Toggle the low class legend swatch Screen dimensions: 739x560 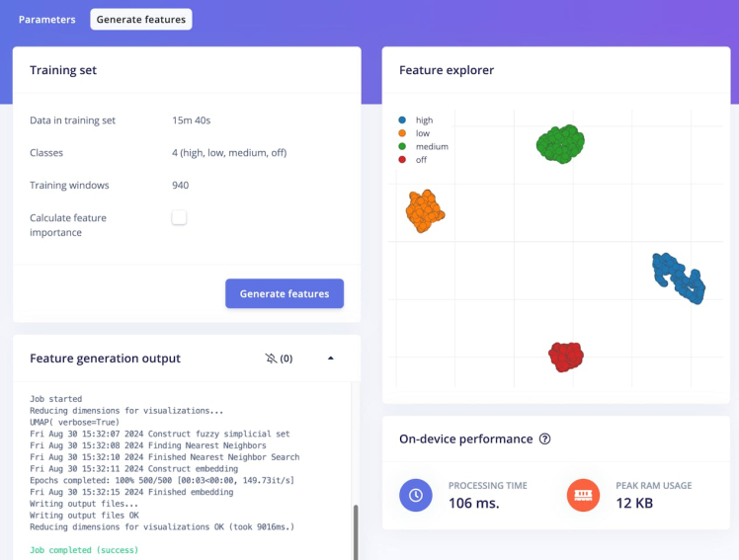(402, 133)
